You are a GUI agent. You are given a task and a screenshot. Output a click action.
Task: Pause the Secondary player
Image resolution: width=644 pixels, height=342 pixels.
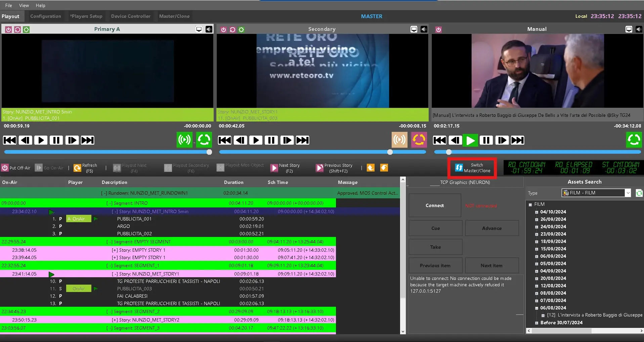click(271, 140)
